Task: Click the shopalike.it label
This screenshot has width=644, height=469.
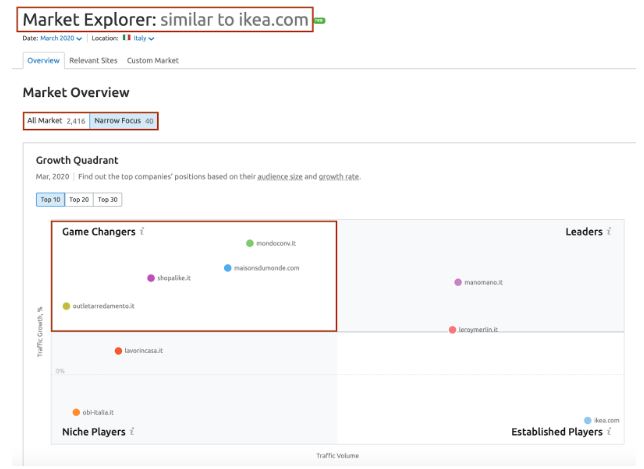Action: click(x=174, y=278)
